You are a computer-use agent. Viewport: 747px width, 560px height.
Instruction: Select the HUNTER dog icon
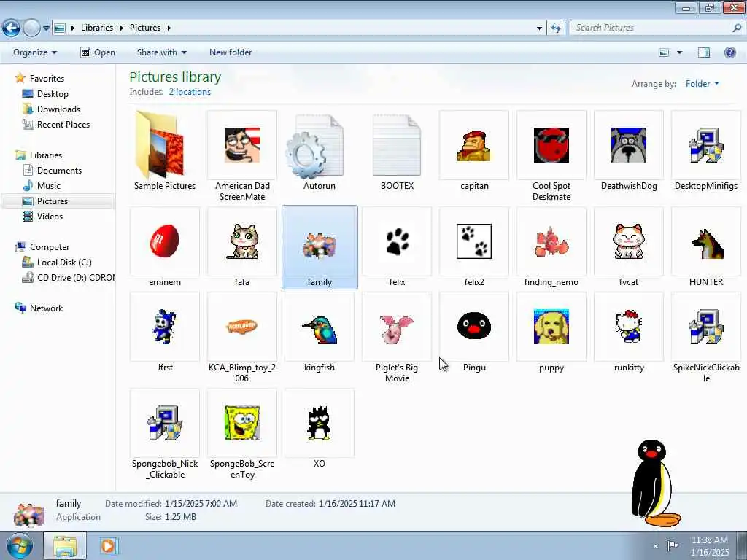tap(707, 244)
